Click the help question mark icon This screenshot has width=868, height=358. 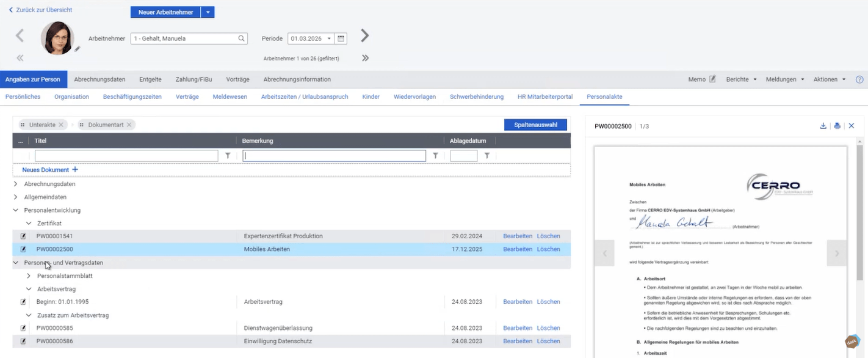[x=860, y=79]
